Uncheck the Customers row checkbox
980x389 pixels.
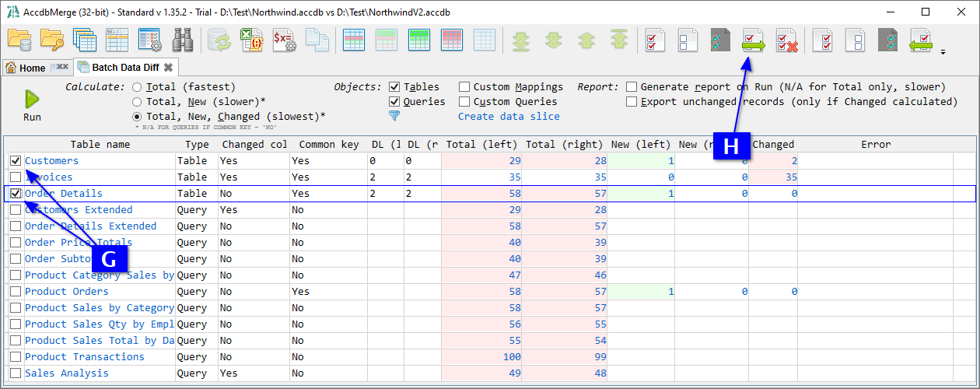16,161
